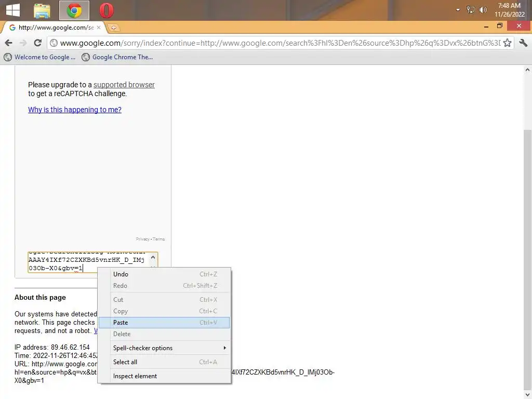
Task: Click the page scrollbar up arrow
Action: pyautogui.click(x=527, y=70)
